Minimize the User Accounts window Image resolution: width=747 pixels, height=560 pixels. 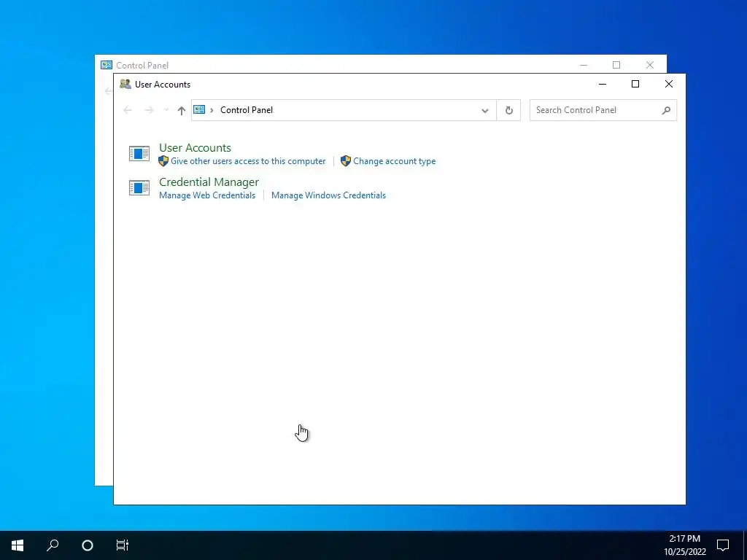tap(603, 85)
